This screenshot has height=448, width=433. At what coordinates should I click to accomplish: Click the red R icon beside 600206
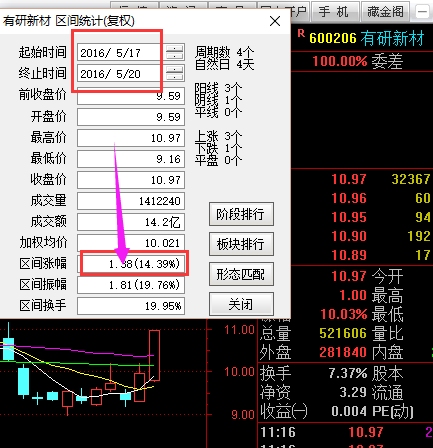pyautogui.click(x=301, y=33)
